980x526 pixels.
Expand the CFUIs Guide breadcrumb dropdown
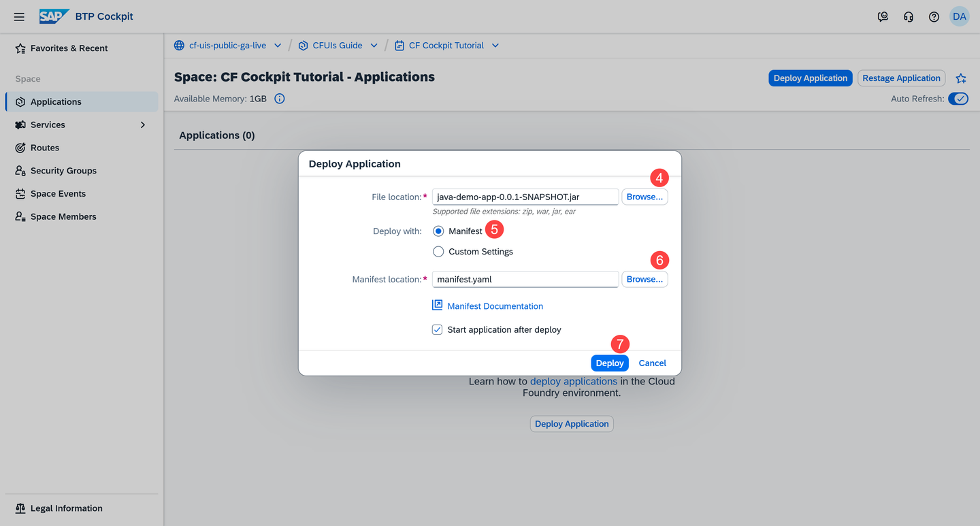tap(374, 46)
